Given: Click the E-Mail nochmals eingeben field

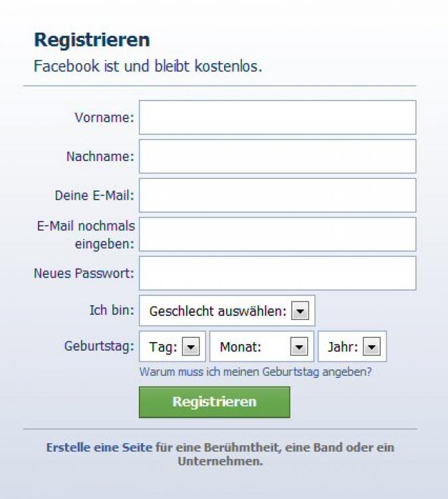Looking at the screenshot, I should pos(277,234).
